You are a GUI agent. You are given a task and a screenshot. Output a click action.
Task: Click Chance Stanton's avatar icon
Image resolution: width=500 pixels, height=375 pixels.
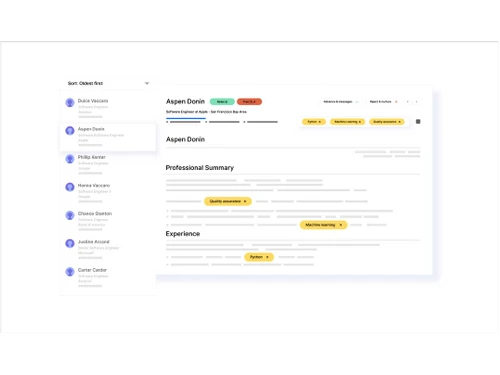(70, 215)
